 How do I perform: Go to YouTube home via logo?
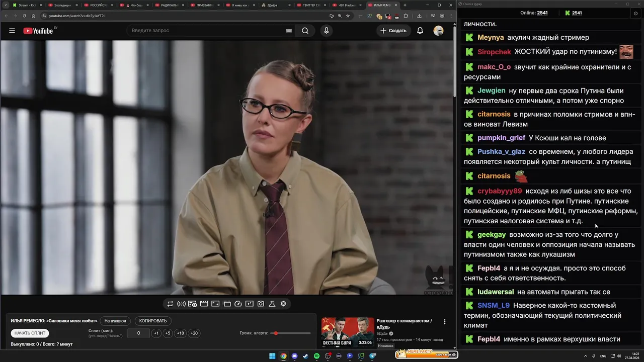[38, 31]
